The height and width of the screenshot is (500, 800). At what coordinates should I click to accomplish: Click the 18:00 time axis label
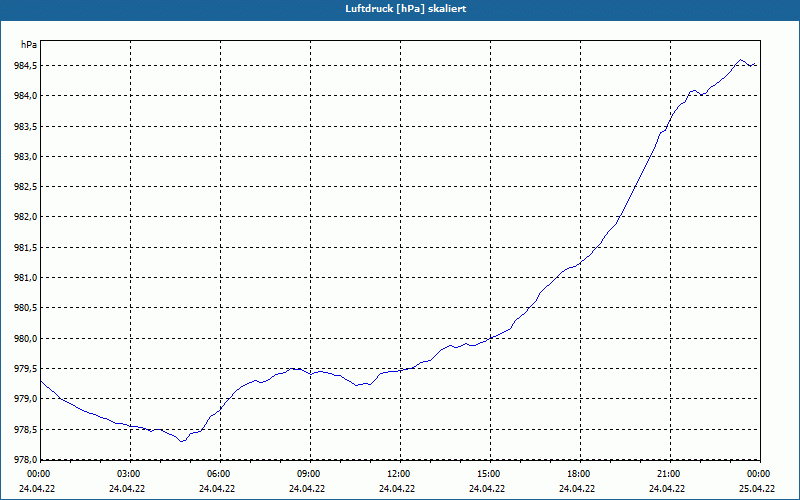tap(580, 474)
